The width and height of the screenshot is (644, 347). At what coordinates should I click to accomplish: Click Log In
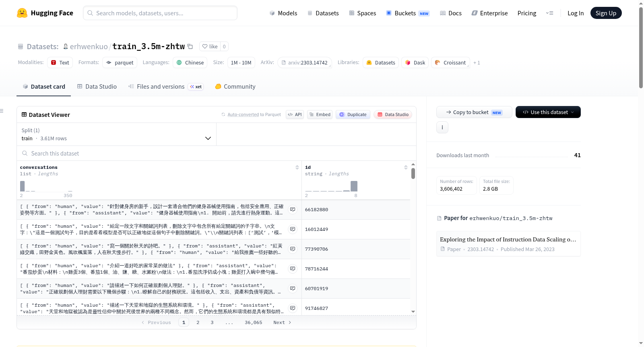(576, 13)
